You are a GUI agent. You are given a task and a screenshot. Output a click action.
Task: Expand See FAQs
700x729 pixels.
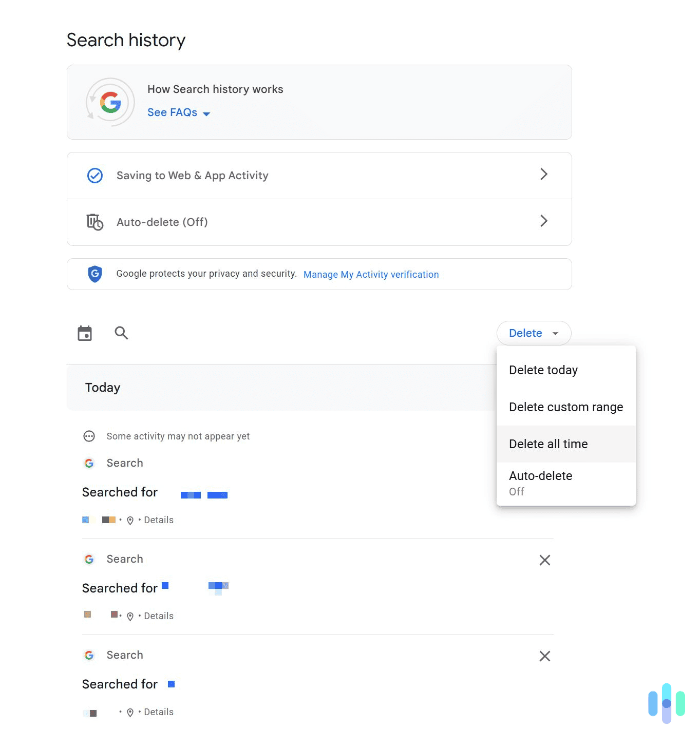click(179, 112)
